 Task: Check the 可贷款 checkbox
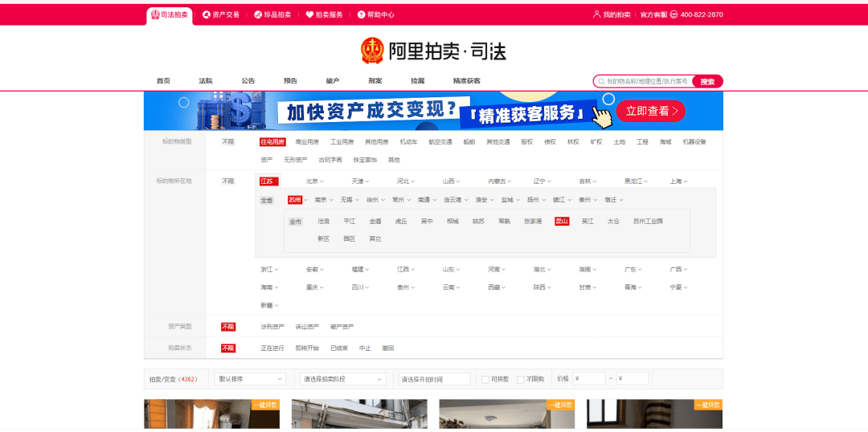(485, 379)
